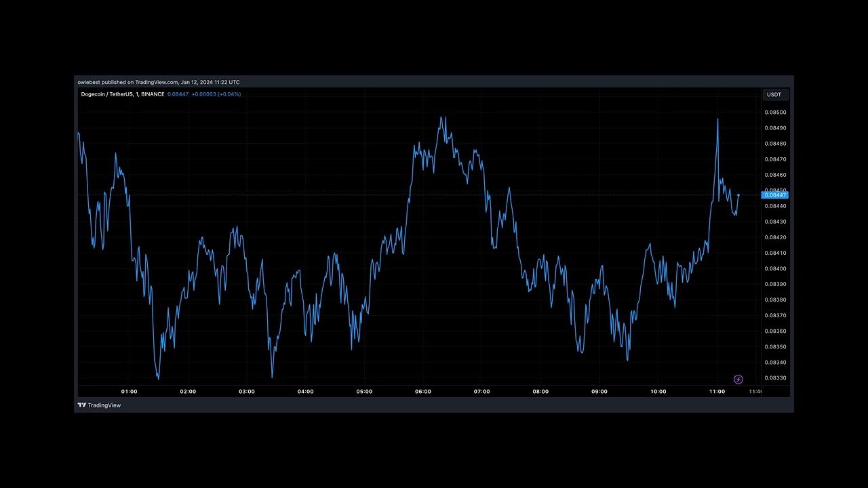Click the blue 0.08447 current price label
Viewport: 868px width, 488px height.
(x=775, y=195)
